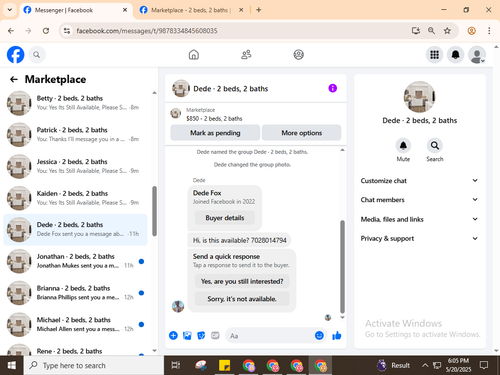Open Sticky Notes from taskbar

pyautogui.click(x=224, y=365)
